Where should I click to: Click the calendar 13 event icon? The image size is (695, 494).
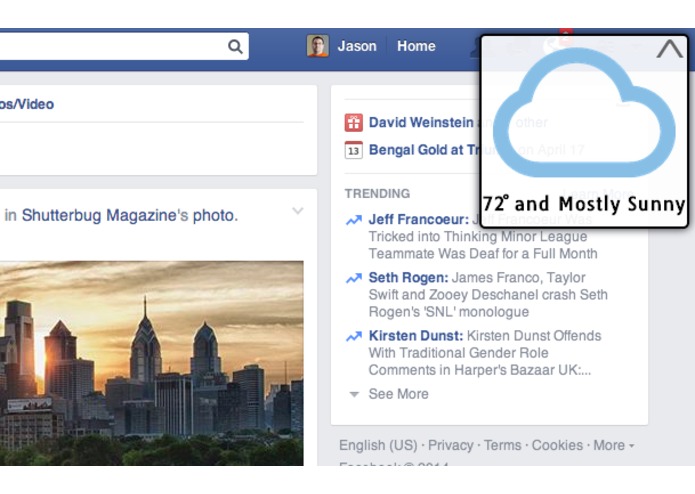[x=354, y=150]
